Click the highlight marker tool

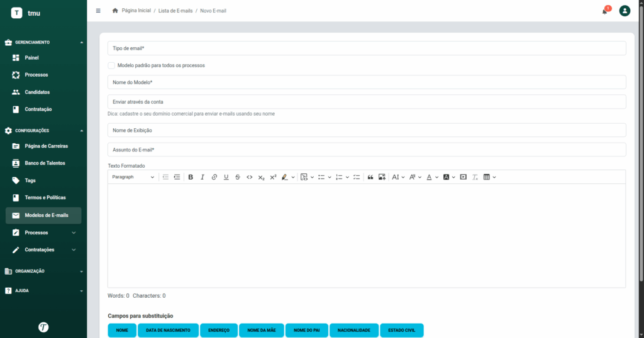[x=285, y=177]
